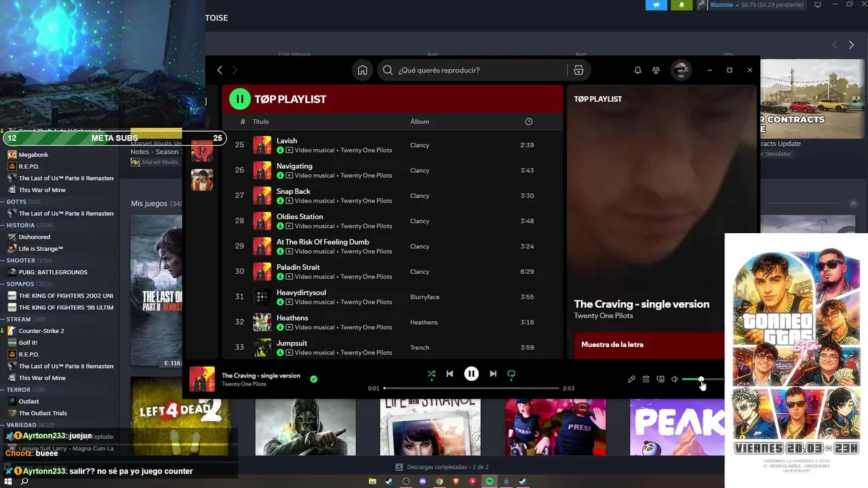Click the Heavydirtysoul album cover
Viewport: 868px width, 488px height.
tap(262, 297)
